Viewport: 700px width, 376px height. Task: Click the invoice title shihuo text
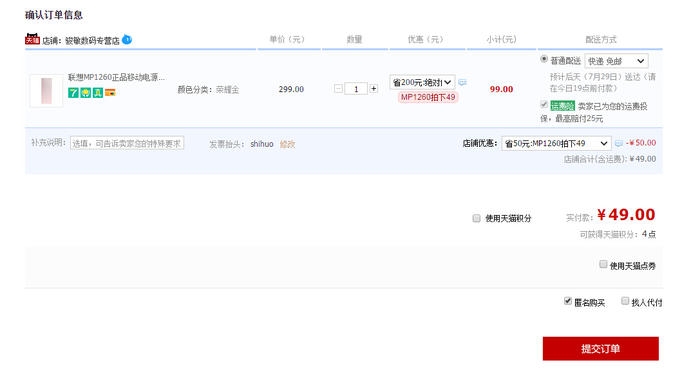tap(262, 144)
